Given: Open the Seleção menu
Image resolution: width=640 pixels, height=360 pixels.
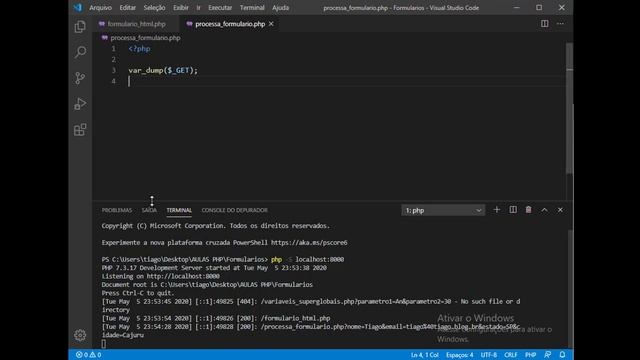Looking at the screenshot, I should tap(154, 7).
